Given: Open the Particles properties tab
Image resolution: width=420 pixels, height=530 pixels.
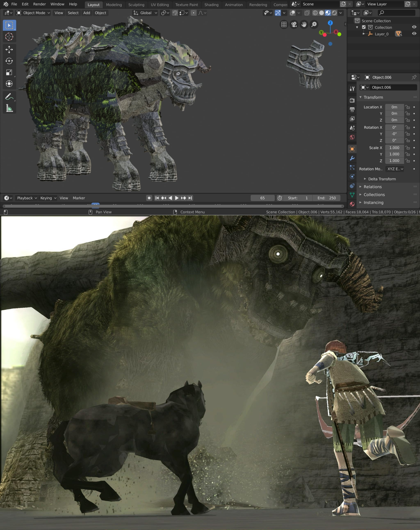Looking at the screenshot, I should pos(352,168).
